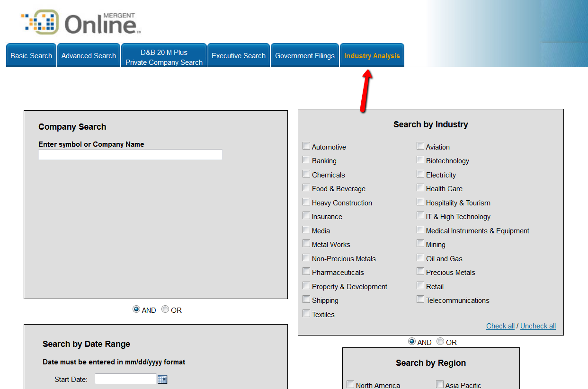Select the Asia Pacific region checkbox

pyautogui.click(x=439, y=384)
